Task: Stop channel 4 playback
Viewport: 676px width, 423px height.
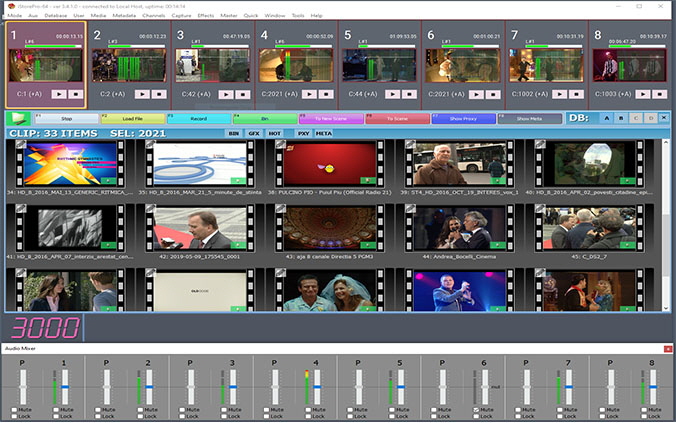Action: click(325, 94)
